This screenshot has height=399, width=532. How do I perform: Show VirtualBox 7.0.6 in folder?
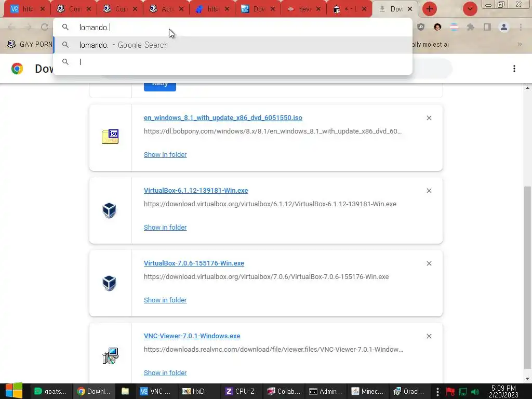pos(165,300)
